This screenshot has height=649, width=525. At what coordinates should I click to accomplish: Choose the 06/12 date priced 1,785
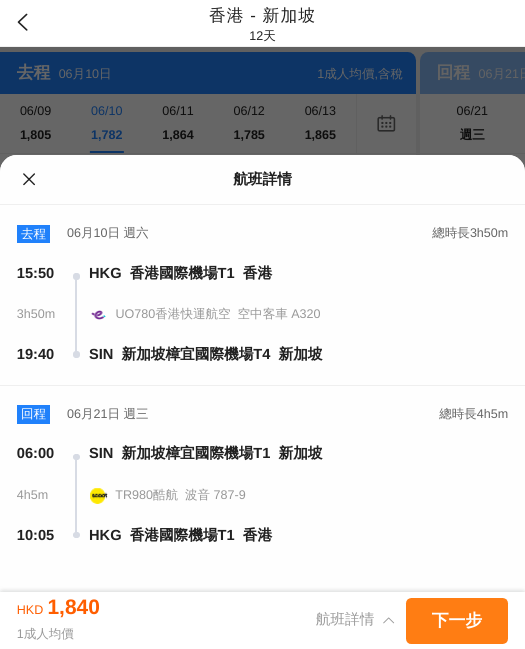249,123
